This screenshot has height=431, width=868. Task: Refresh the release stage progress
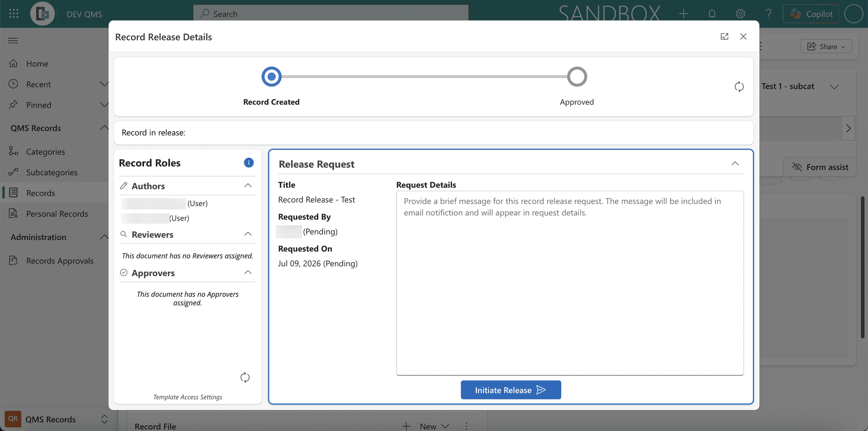739,87
